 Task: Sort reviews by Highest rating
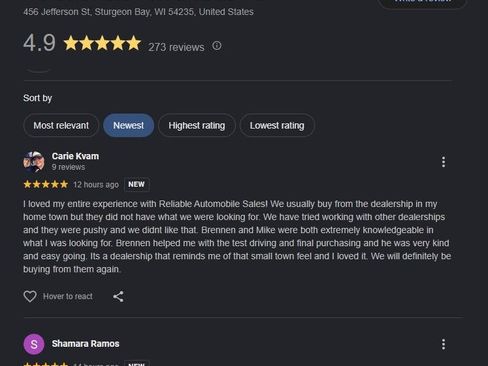click(197, 125)
